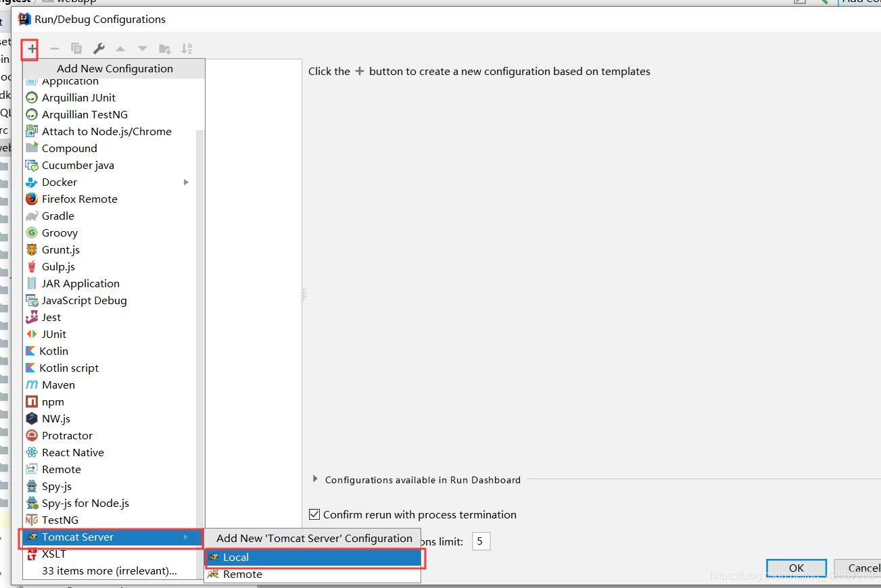Click the Remove Configuration minus icon
The width and height of the screenshot is (881, 588).
[55, 49]
